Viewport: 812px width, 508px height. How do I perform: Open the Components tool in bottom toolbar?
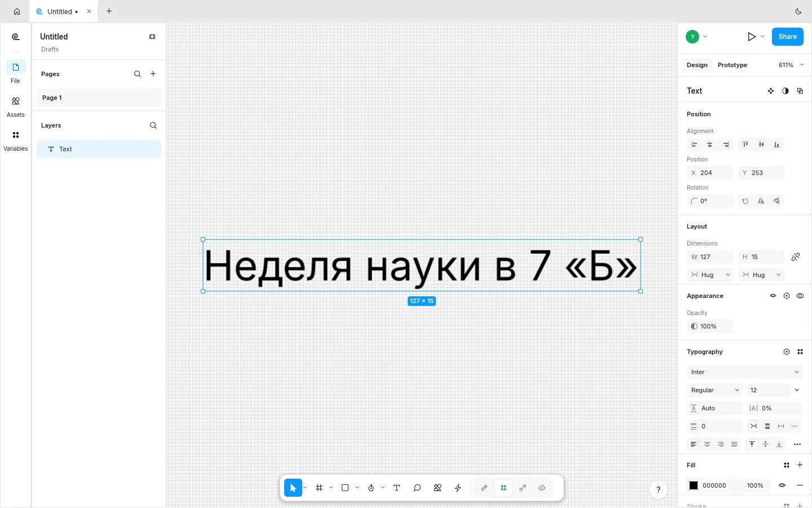point(438,488)
